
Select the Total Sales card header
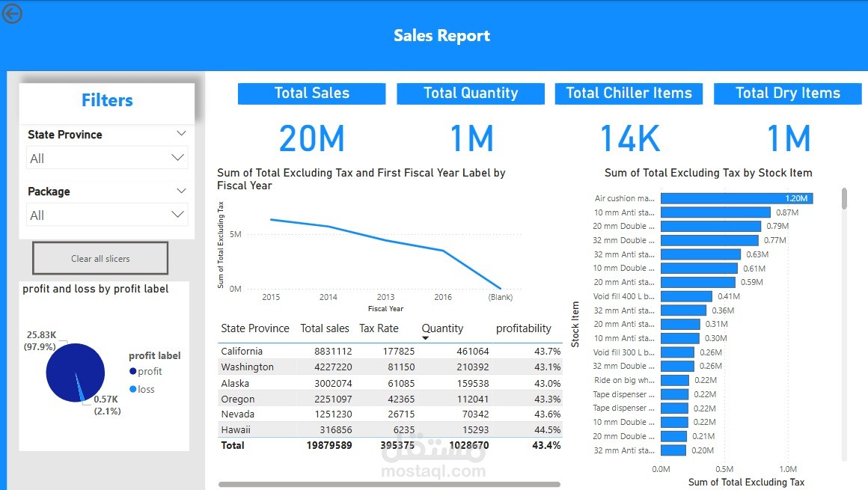[x=312, y=93]
